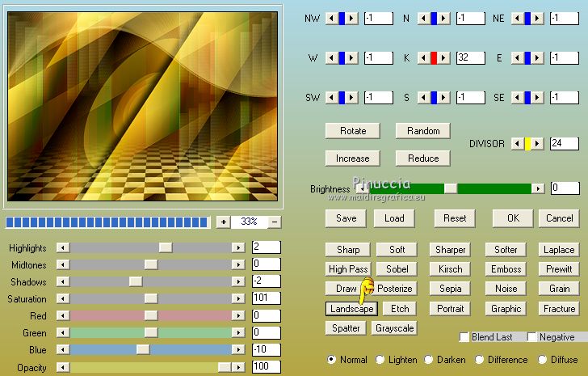Select the Lighten blend mode
Image resolution: width=588 pixels, height=376 pixels.
coord(380,360)
